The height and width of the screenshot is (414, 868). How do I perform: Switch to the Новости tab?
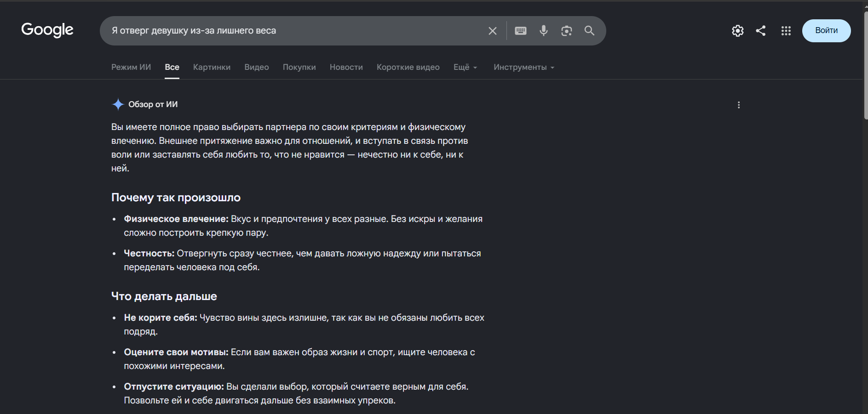[346, 67]
